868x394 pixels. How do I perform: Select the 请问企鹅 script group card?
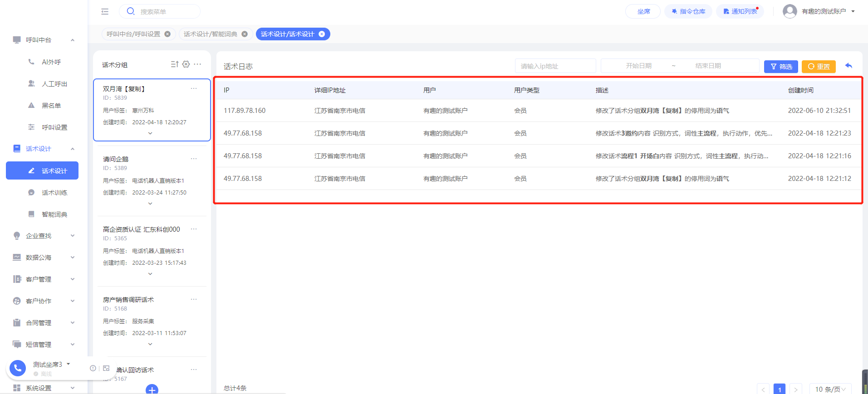click(x=152, y=180)
